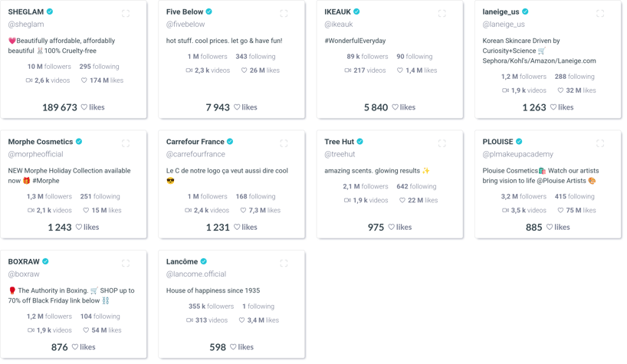The width and height of the screenshot is (627, 364).
Task: Open the @fivebelow handle link
Action: (x=185, y=25)
